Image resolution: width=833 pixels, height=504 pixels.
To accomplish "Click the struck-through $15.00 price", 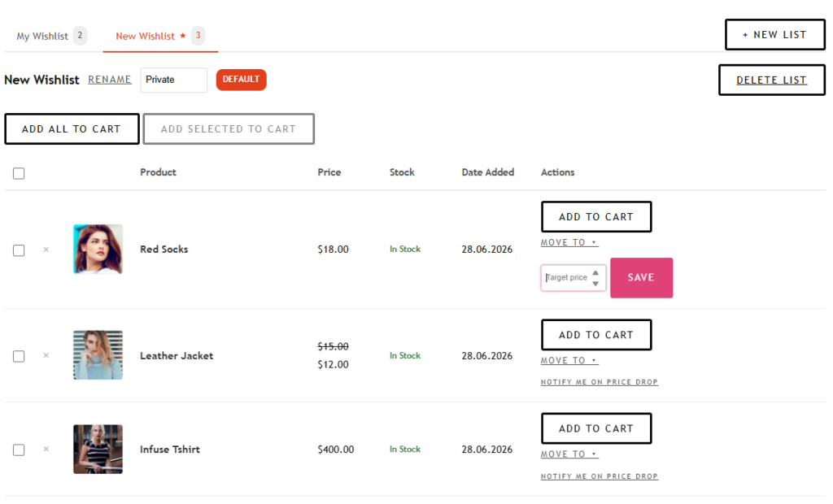I will coord(333,347).
